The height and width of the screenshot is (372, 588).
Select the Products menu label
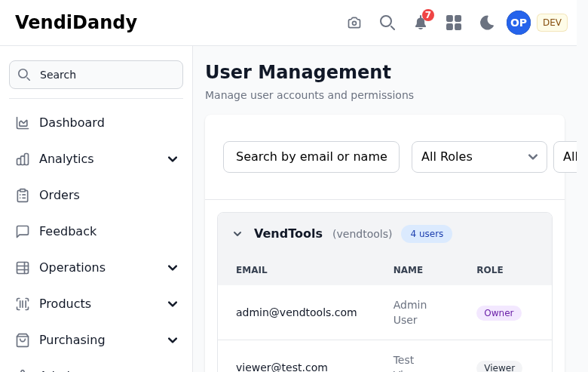pyautogui.click(x=66, y=303)
